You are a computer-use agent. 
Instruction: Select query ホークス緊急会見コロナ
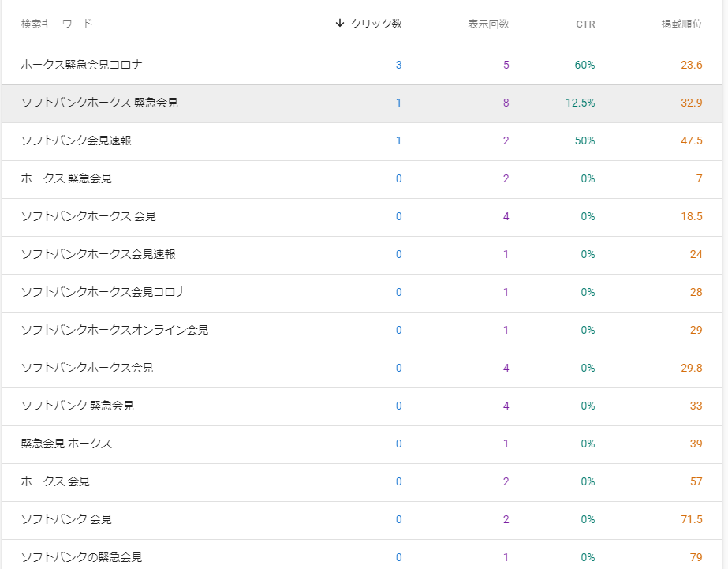pyautogui.click(x=81, y=65)
